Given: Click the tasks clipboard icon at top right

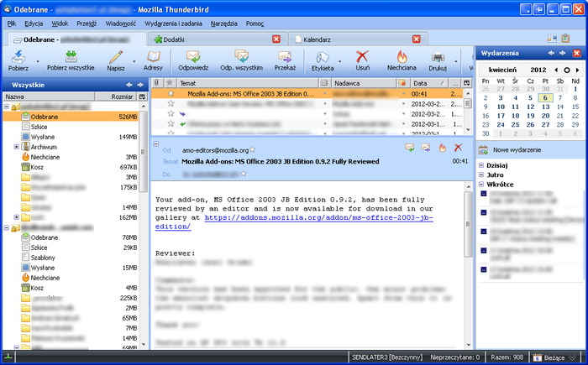Looking at the screenshot, I should pyautogui.click(x=565, y=39).
